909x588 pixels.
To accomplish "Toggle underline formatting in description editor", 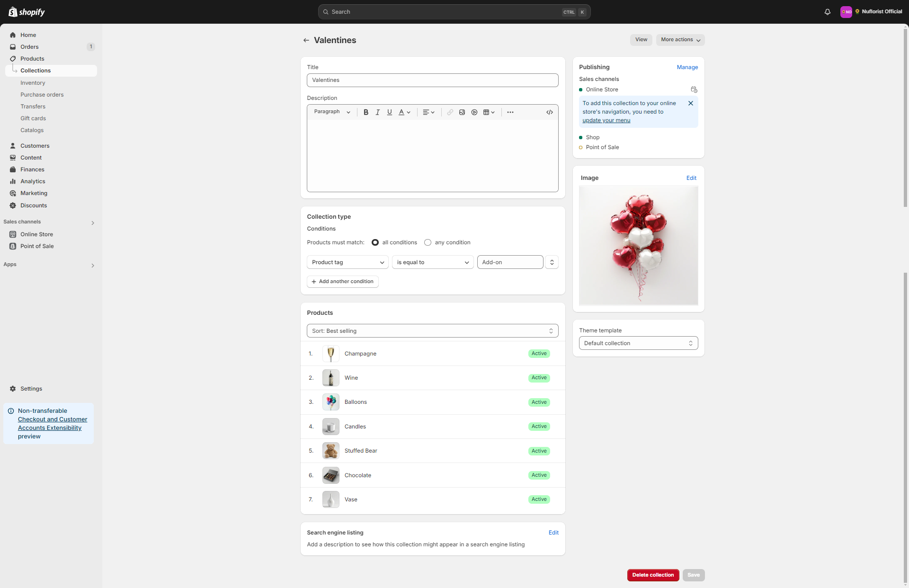I will [x=389, y=112].
